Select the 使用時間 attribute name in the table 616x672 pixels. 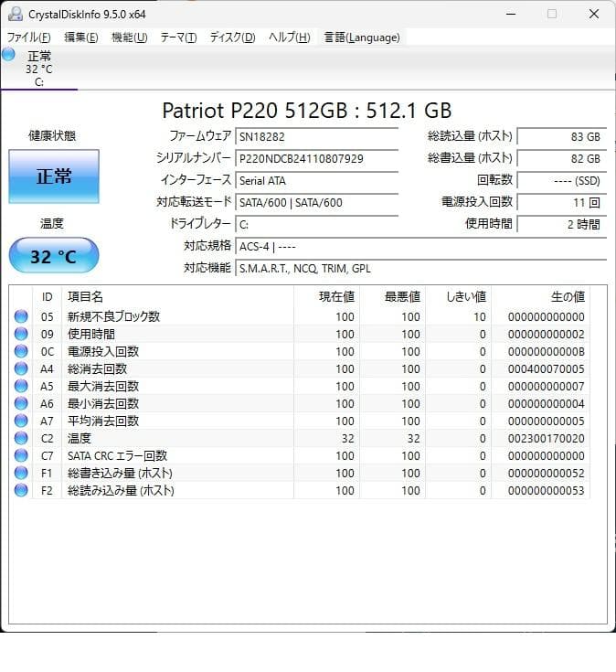pos(91,335)
